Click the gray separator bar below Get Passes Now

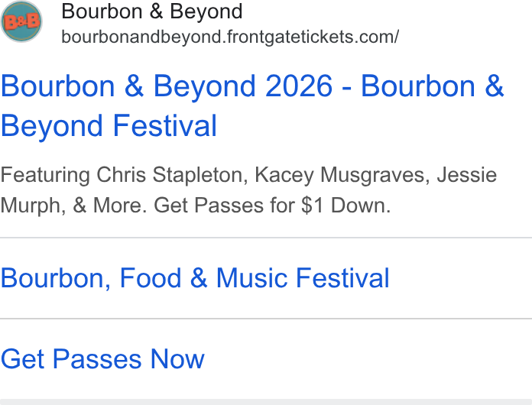point(266,402)
